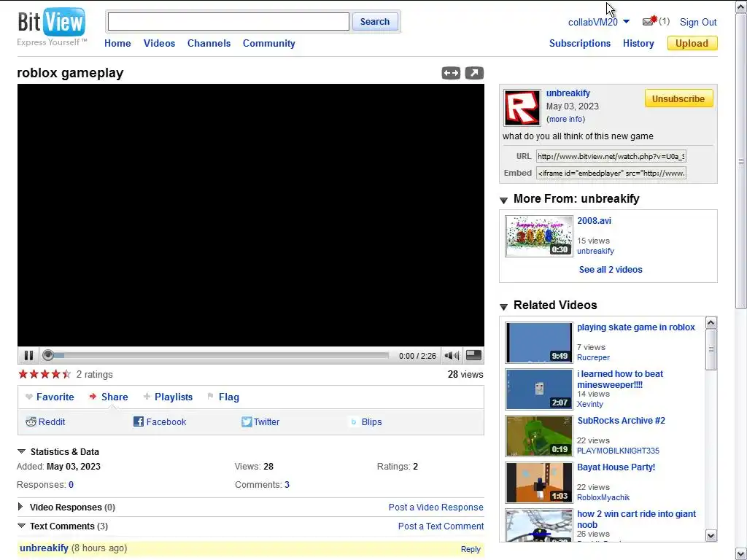Toggle the player size icon in the controls
747x560 pixels.
[473, 355]
